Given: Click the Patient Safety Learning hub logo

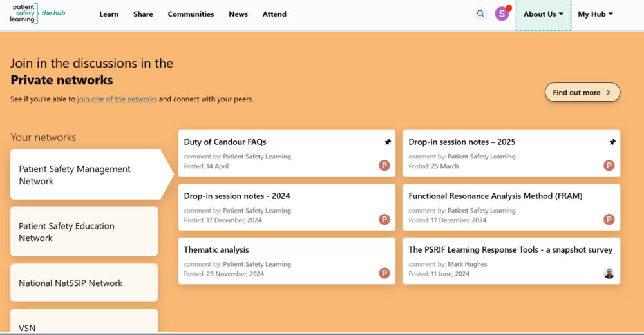Looking at the screenshot, I should point(37,14).
